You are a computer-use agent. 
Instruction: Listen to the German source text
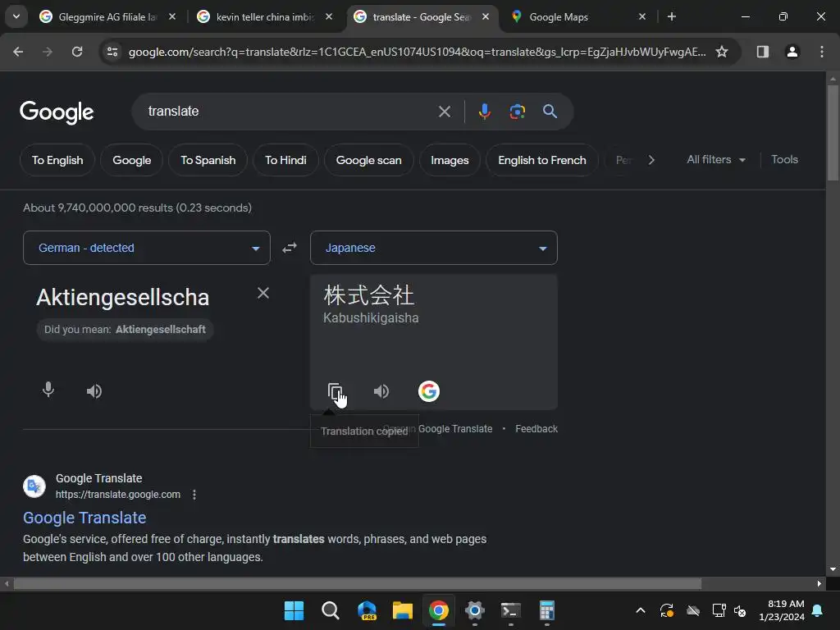click(x=94, y=391)
